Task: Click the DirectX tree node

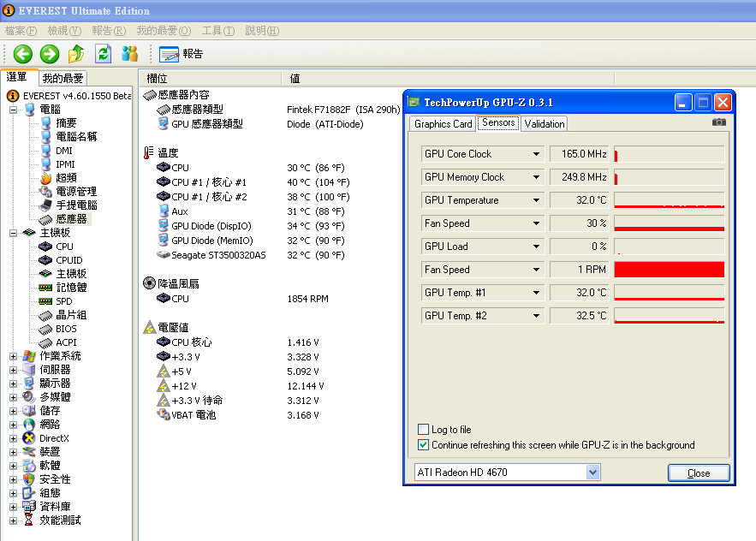Action: pos(54,438)
